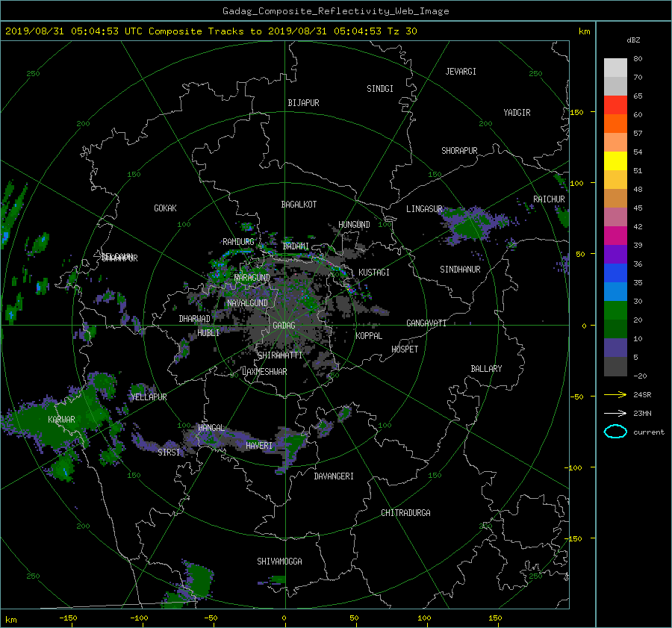
Task: Click the HUBLI city label
Action: click(x=208, y=332)
